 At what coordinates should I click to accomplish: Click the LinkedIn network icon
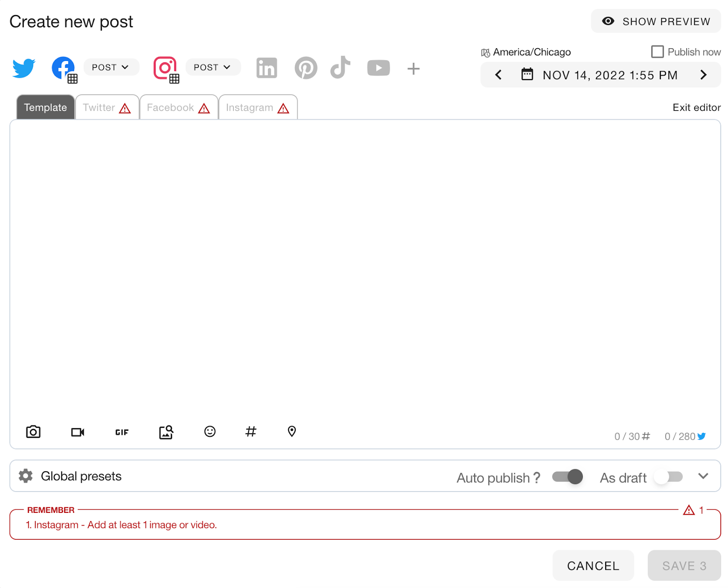(x=267, y=68)
